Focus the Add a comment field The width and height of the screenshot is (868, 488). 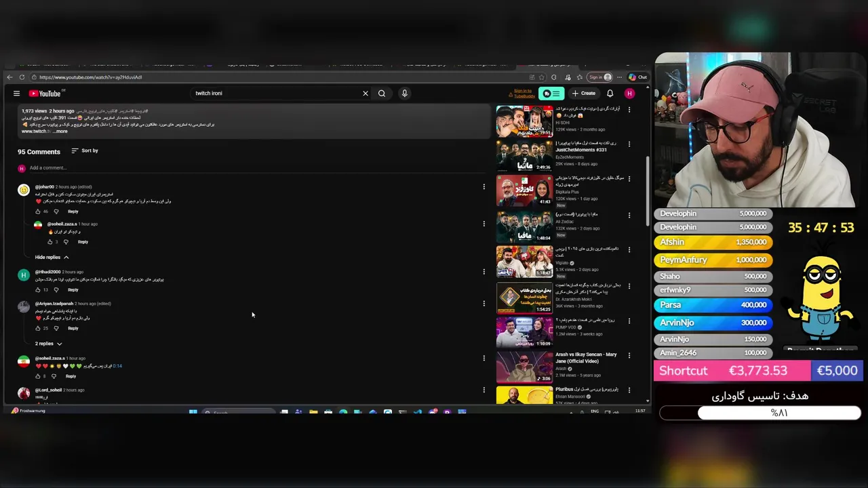258,168
